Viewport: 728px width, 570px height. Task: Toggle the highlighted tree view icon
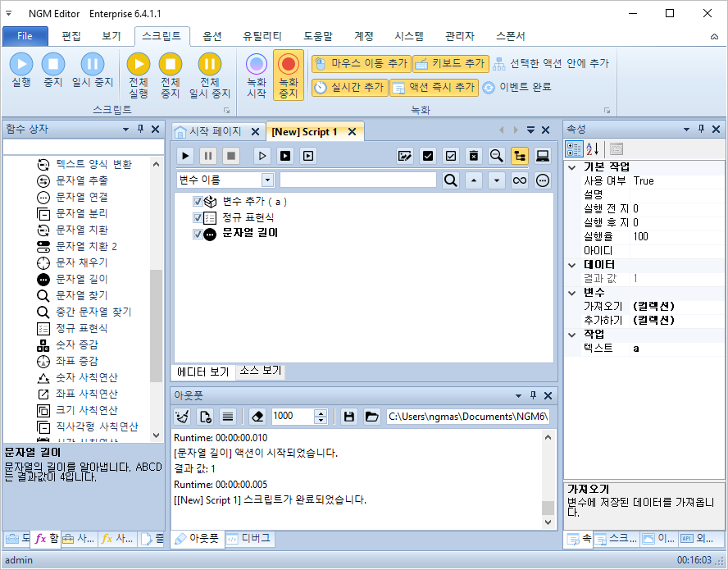(x=520, y=156)
